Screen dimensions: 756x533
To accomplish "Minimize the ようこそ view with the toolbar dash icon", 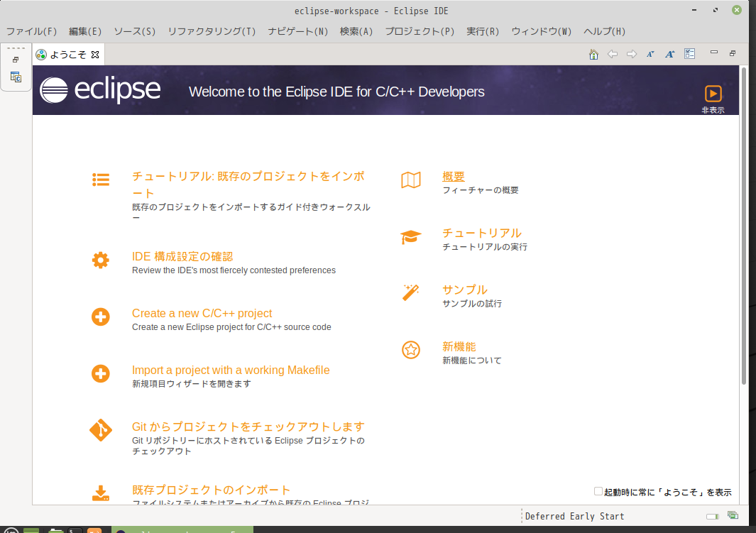I will click(714, 52).
